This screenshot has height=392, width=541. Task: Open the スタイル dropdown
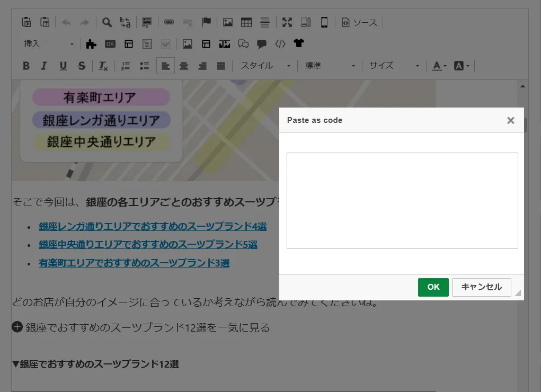click(265, 66)
